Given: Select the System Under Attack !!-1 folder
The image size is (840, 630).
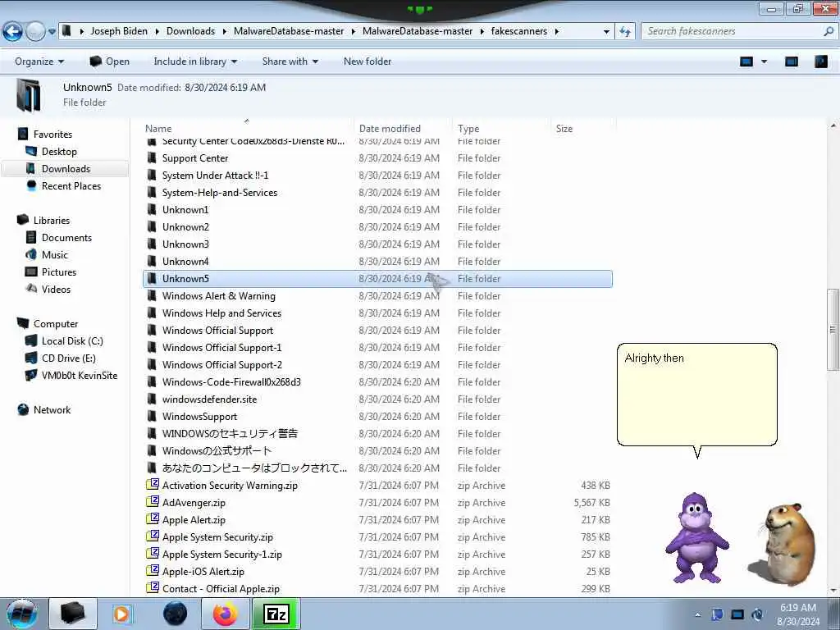Looking at the screenshot, I should coord(216,176).
